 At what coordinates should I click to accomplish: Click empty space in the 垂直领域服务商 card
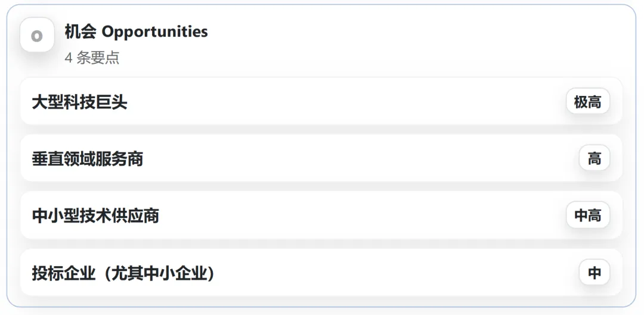point(358,159)
